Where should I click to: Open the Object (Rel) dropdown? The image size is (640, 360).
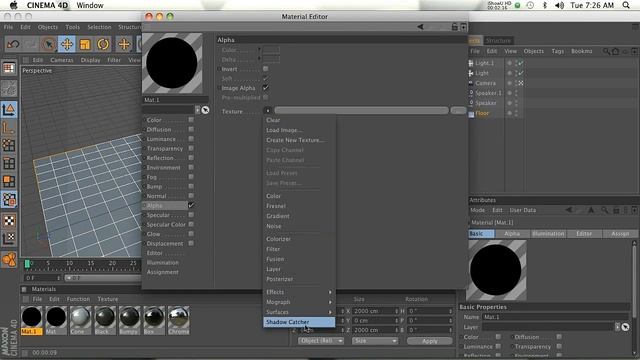321,340
